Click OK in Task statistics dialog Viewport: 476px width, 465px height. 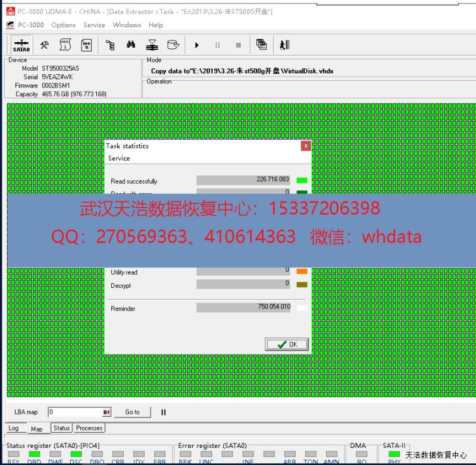point(287,344)
